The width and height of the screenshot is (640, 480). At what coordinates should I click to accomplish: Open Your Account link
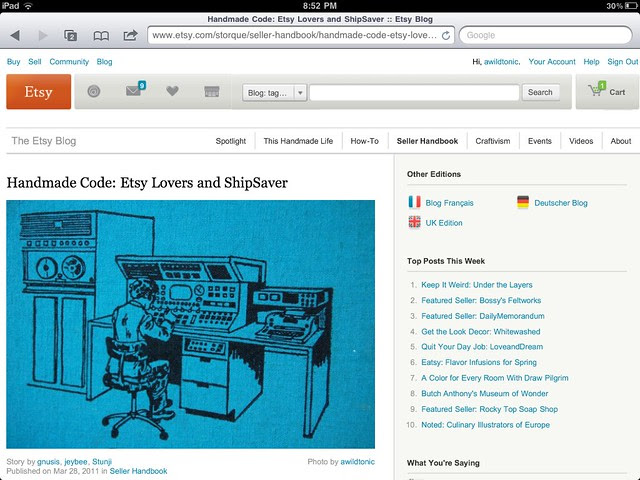[x=552, y=62]
